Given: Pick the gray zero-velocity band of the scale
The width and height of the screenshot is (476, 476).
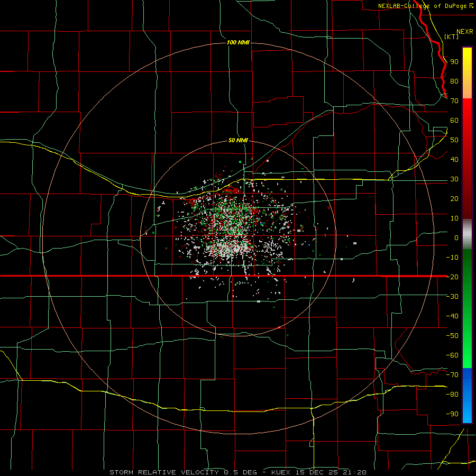Looking at the screenshot, I should click(467, 234).
